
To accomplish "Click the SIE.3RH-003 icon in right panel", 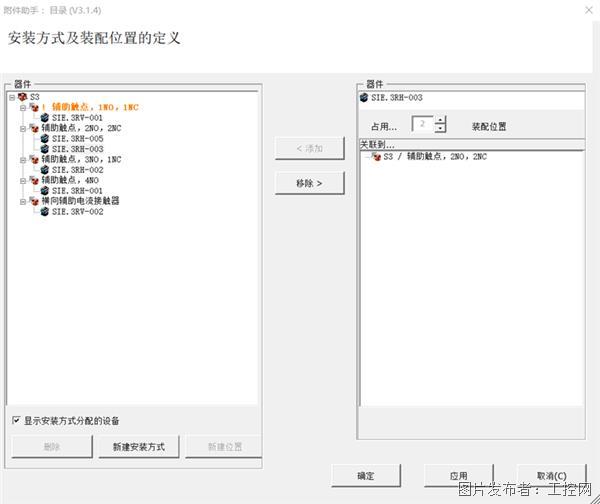I will [x=365, y=98].
